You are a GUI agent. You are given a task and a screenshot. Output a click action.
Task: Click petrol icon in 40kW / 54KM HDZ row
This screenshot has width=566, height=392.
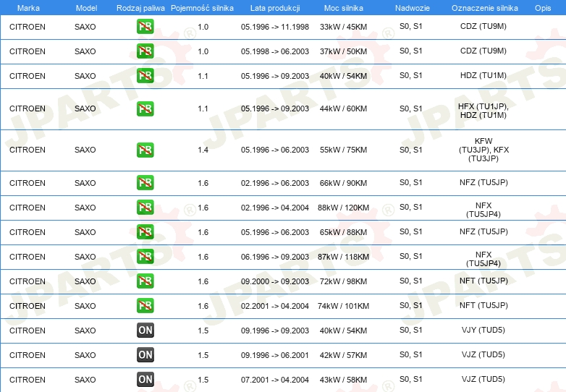tap(145, 76)
